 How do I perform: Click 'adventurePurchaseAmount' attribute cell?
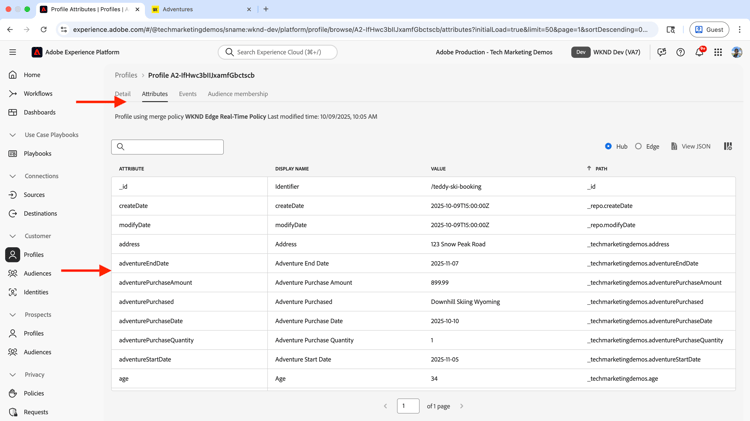(155, 283)
